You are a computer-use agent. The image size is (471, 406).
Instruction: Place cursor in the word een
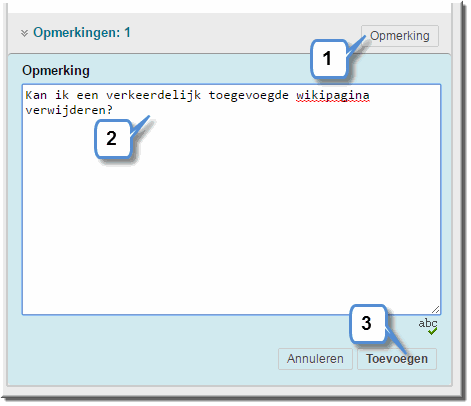click(x=87, y=96)
